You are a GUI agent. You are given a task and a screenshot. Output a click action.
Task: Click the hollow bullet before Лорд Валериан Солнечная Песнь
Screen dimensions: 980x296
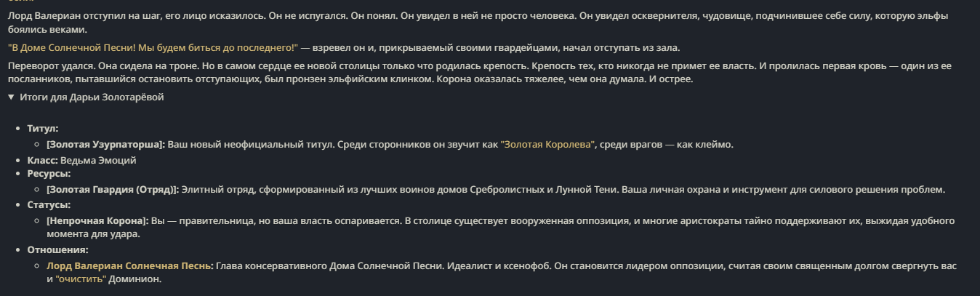(x=37, y=267)
